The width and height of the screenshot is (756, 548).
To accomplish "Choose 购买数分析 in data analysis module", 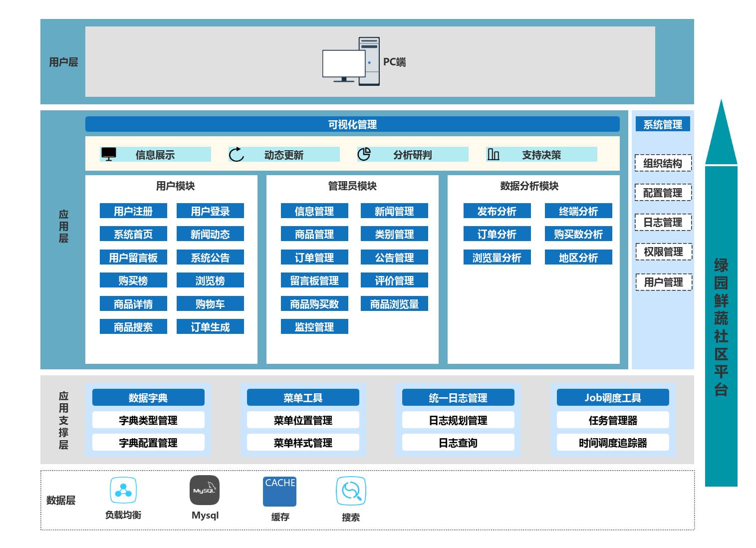I will click(x=578, y=234).
